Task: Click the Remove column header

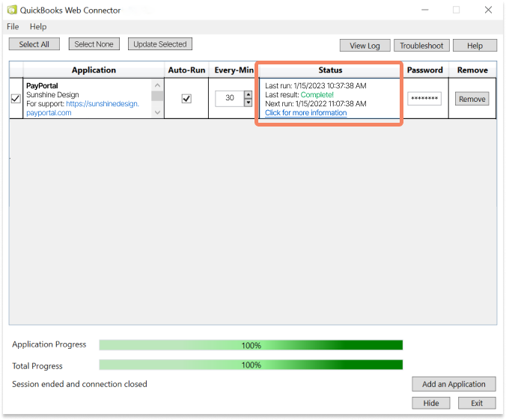Action: (x=472, y=70)
